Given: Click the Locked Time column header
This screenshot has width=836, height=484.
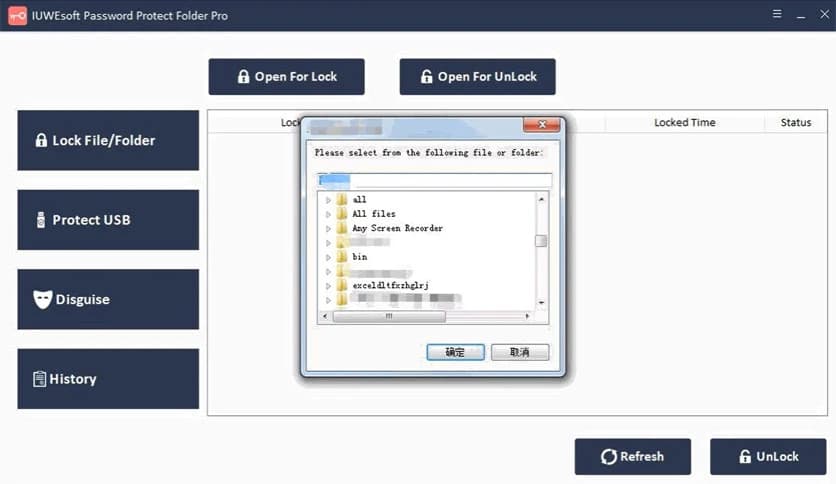Looking at the screenshot, I should click(685, 123).
